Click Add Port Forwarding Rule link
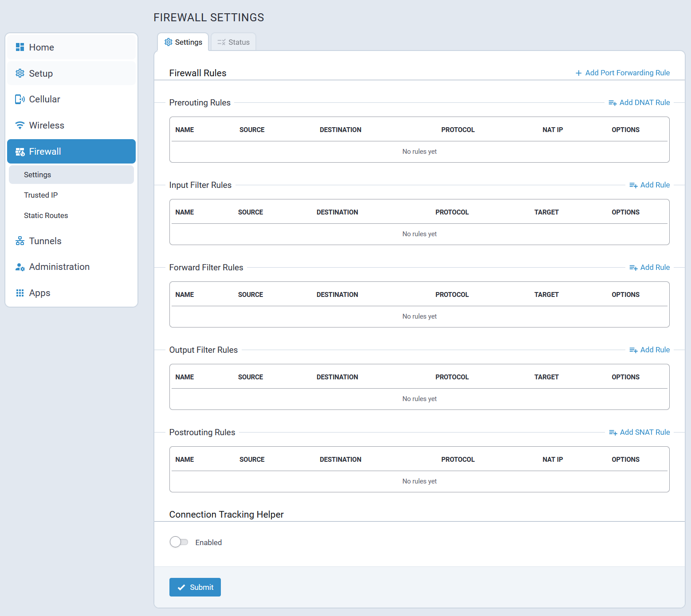 (x=622, y=73)
